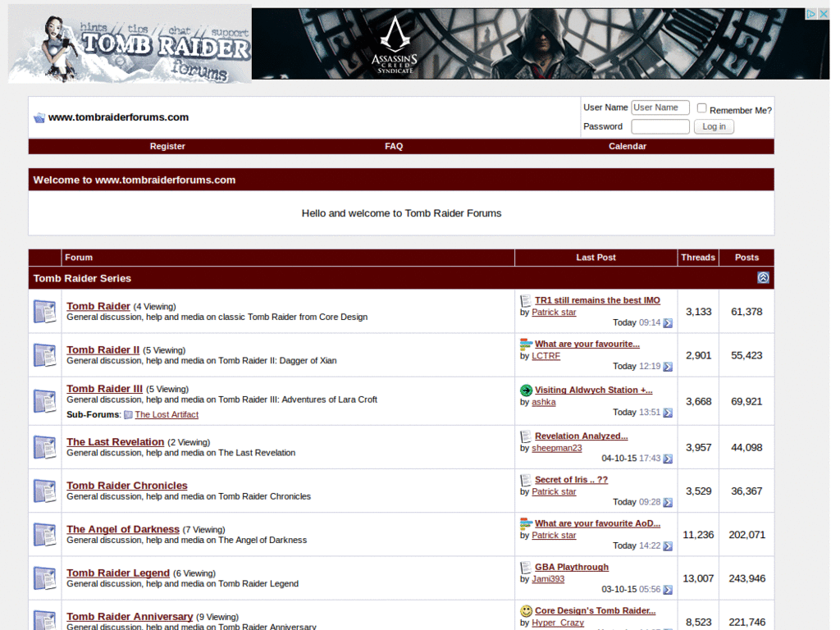The height and width of the screenshot is (630, 840).
Task: Enable the Remember Me checkbox
Action: click(x=701, y=107)
